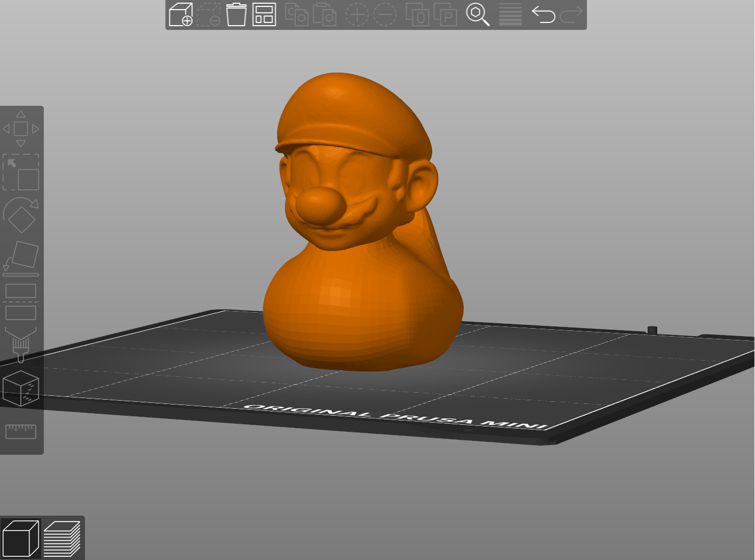The image size is (755, 560).
Task: Click the Redo arrow icon
Action: point(571,14)
